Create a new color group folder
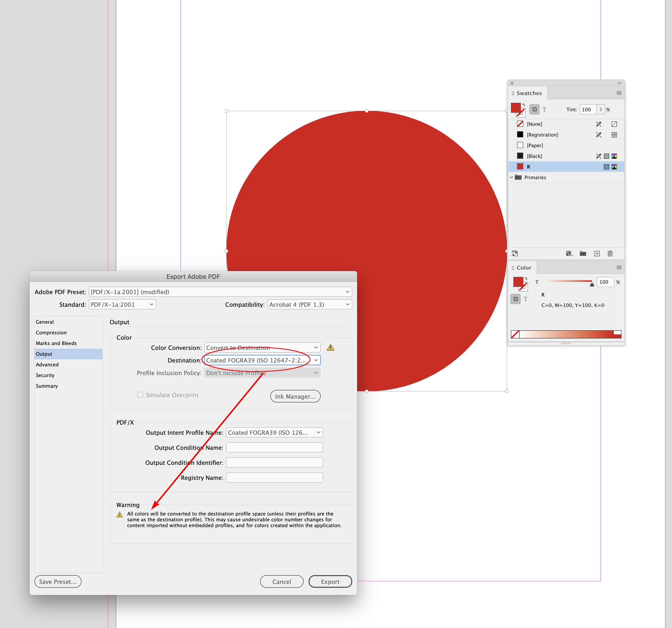The height and width of the screenshot is (628, 672). pyautogui.click(x=582, y=253)
